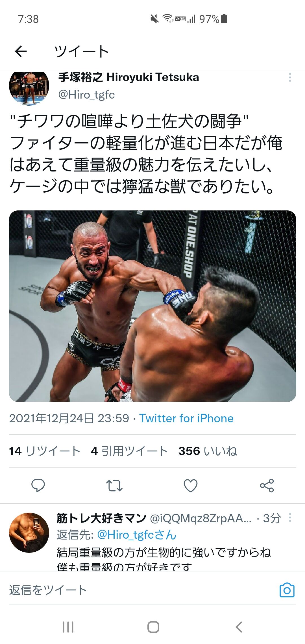
Task: Open Hiroyuki Tetsuka's profile avatar
Action: tap(29, 88)
